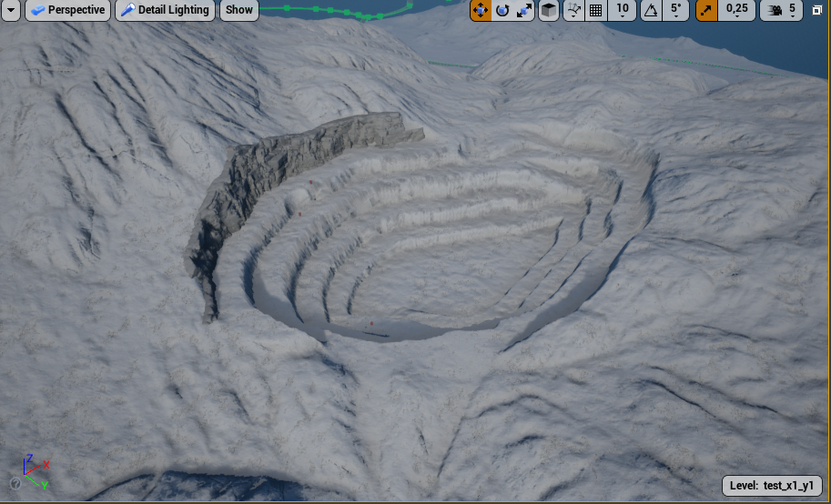Maximize or restore the viewport
This screenshot has height=504, width=831.
coord(817,10)
